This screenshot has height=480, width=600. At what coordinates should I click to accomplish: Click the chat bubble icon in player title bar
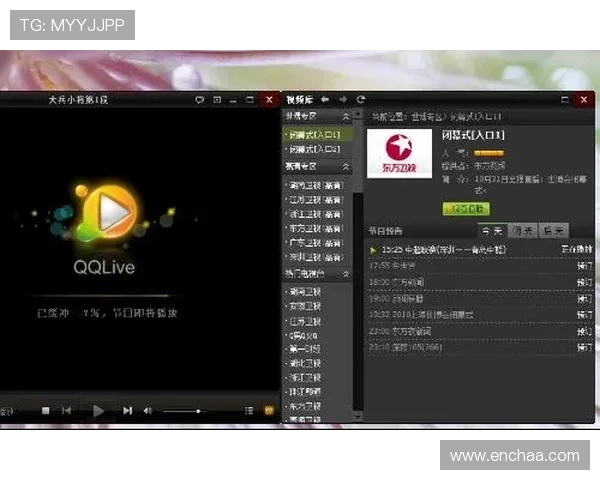[x=199, y=100]
